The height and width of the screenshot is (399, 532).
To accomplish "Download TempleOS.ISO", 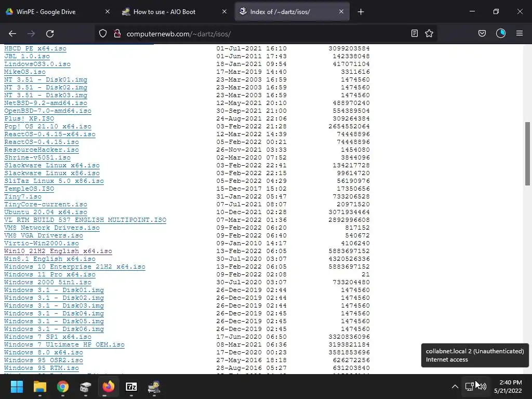I will point(29,189).
